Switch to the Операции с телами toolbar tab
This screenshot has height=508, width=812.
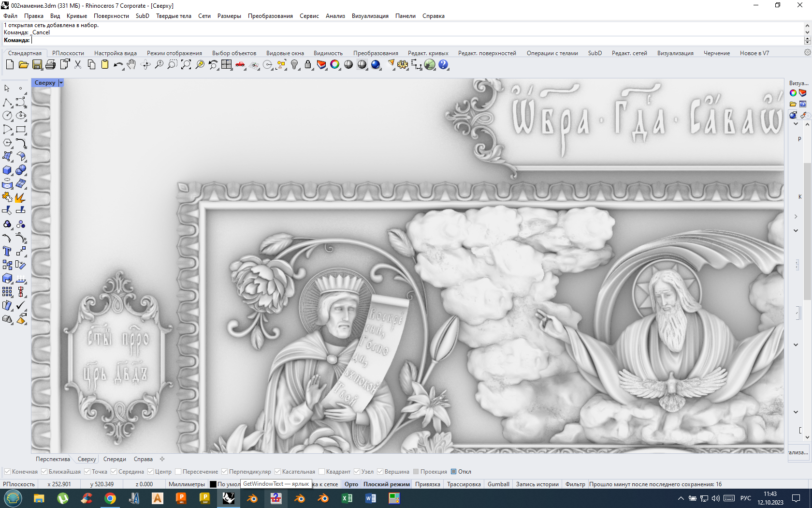tap(552, 53)
